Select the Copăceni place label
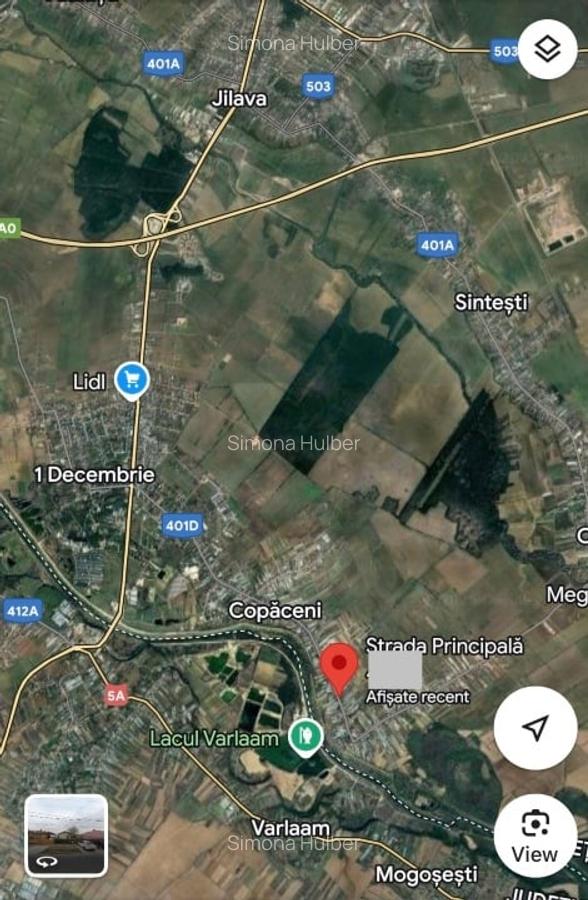588x900 pixels. click(x=275, y=611)
